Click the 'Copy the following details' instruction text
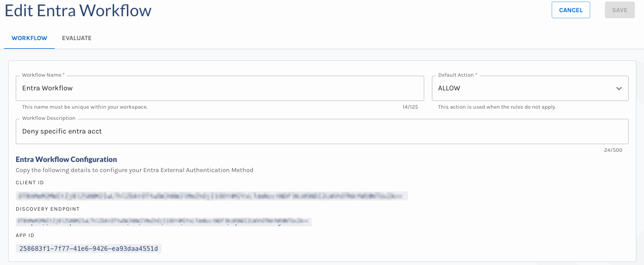The height and width of the screenshot is (265, 644). click(134, 170)
